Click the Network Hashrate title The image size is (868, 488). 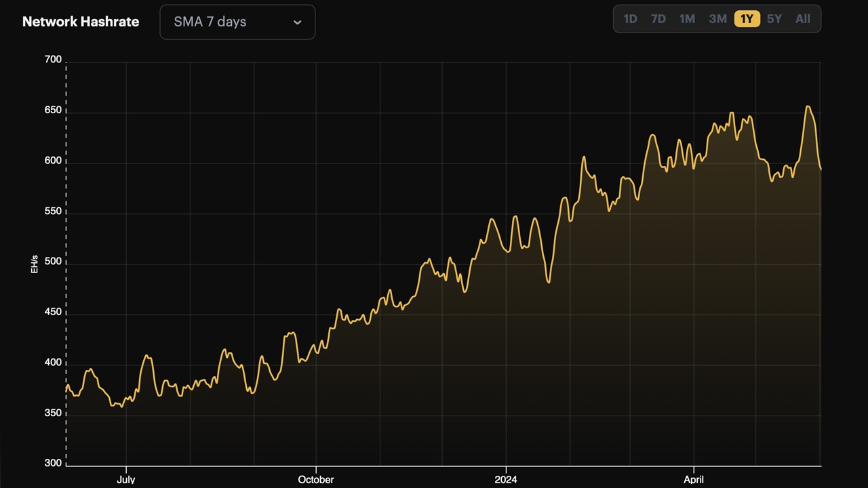(x=81, y=21)
